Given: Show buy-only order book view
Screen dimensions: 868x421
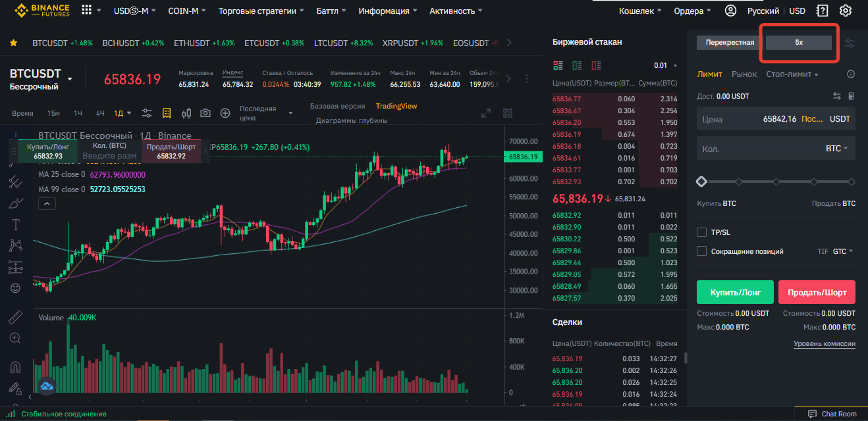Looking at the screenshot, I should pyautogui.click(x=578, y=65).
